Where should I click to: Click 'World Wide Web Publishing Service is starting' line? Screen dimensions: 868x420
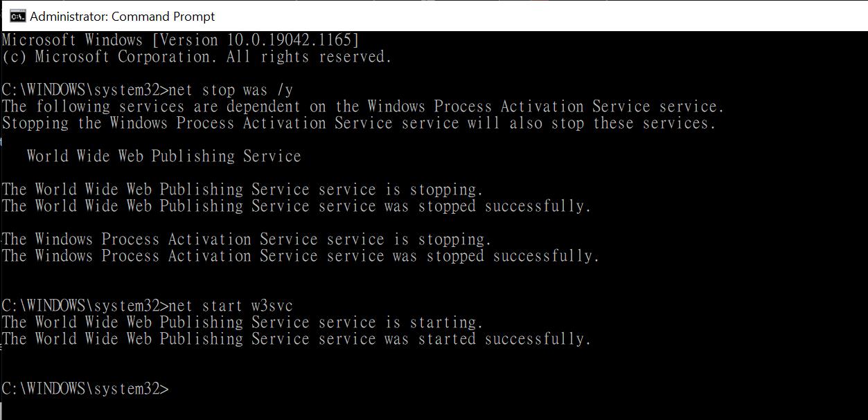242,322
